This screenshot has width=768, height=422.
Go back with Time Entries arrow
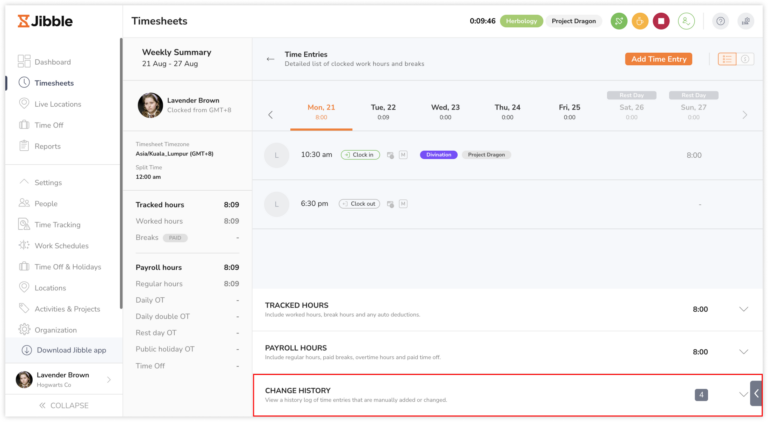(x=270, y=59)
